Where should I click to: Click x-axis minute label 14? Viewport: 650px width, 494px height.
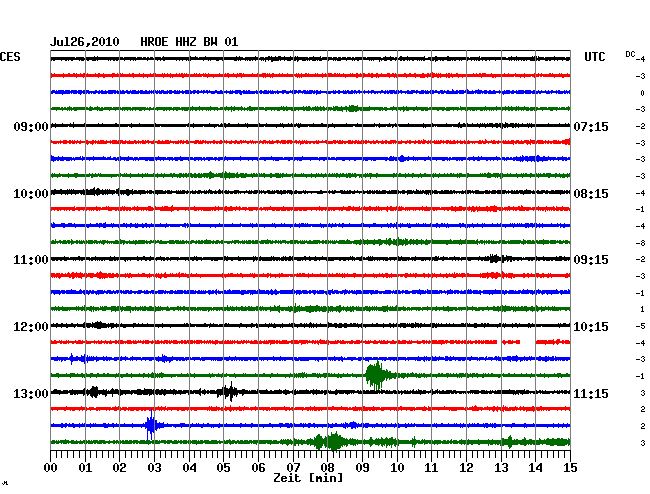point(535,468)
